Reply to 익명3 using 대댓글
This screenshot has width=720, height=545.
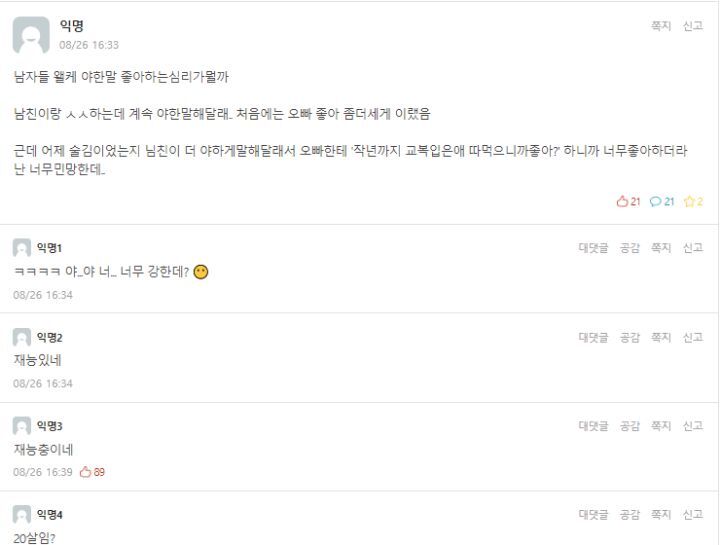(593, 425)
